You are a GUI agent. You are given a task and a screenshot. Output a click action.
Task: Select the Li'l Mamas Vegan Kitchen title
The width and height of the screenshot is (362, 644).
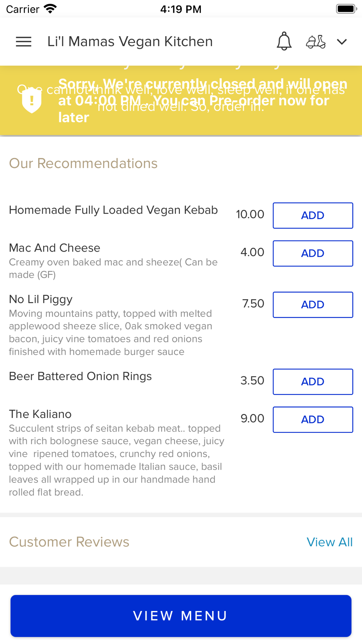point(130,42)
